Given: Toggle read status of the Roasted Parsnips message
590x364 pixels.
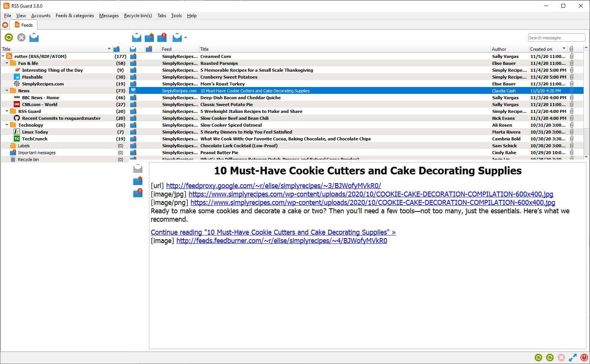Looking at the screenshot, I should [133, 63].
